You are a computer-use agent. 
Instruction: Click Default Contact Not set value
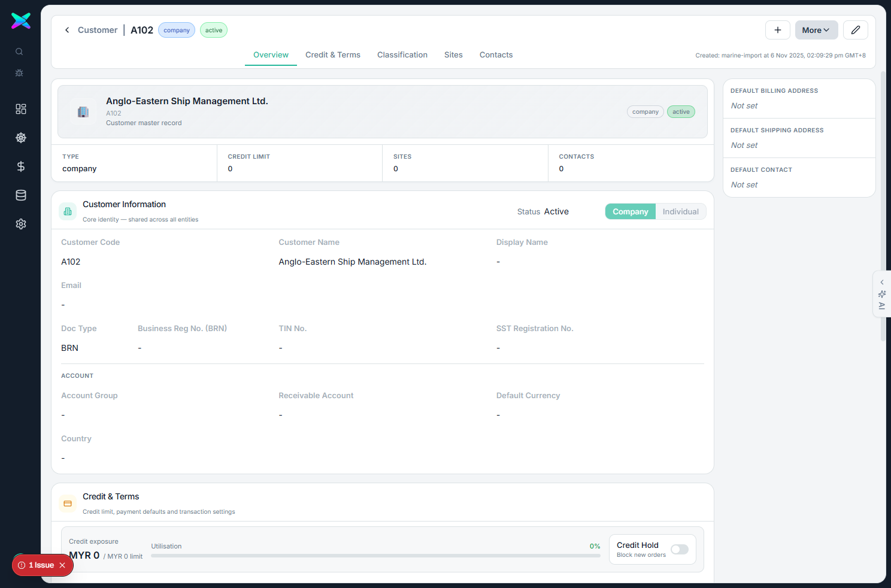coord(744,184)
